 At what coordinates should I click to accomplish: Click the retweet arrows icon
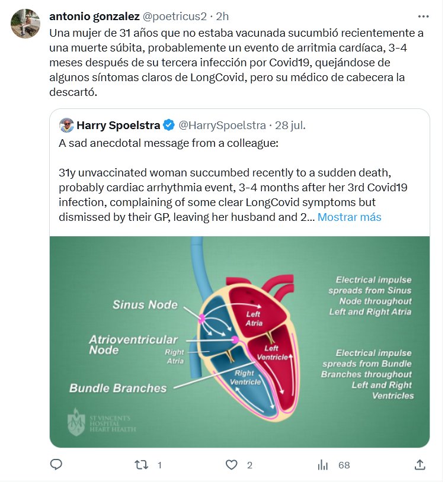point(142,465)
